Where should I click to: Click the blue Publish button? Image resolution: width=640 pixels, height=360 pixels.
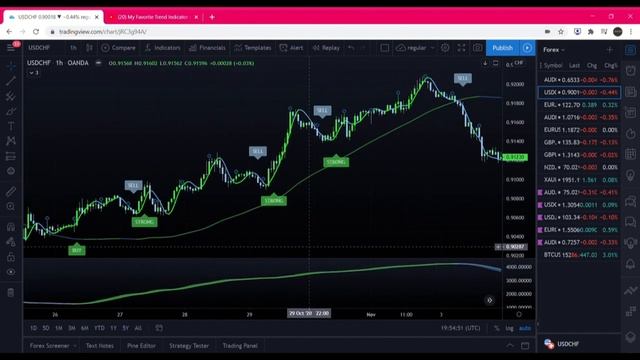pyautogui.click(x=502, y=48)
